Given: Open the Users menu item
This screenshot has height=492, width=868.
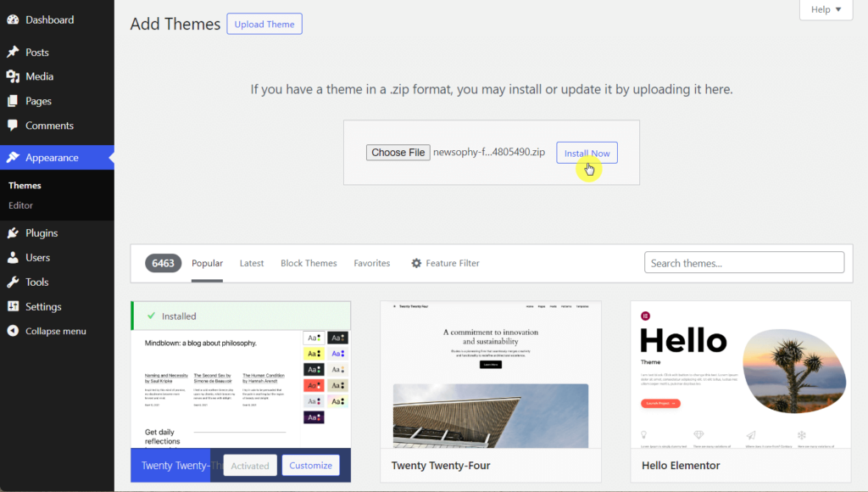Looking at the screenshot, I should [57, 257].
